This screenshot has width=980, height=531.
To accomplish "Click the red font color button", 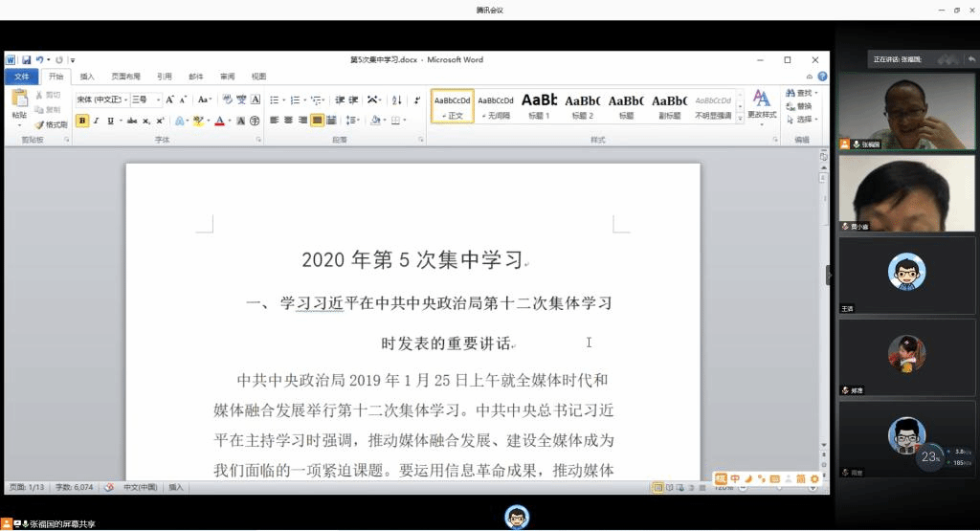I will tap(219, 121).
